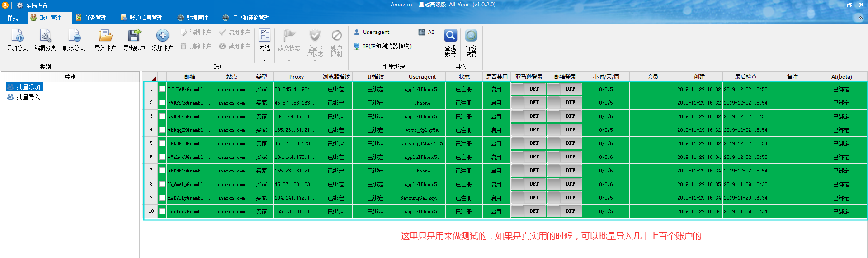Switch to 订单和评论管理 tab

click(x=246, y=18)
